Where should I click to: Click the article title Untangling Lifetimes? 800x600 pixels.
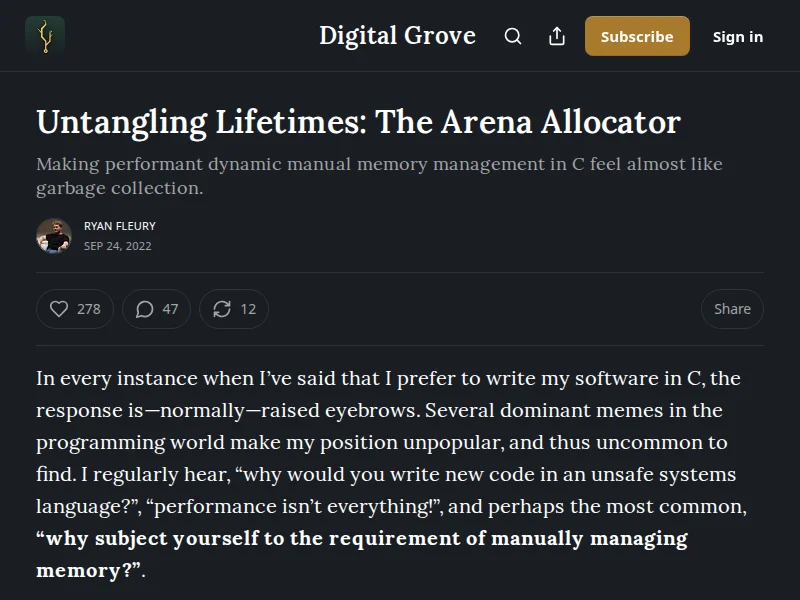click(x=358, y=122)
